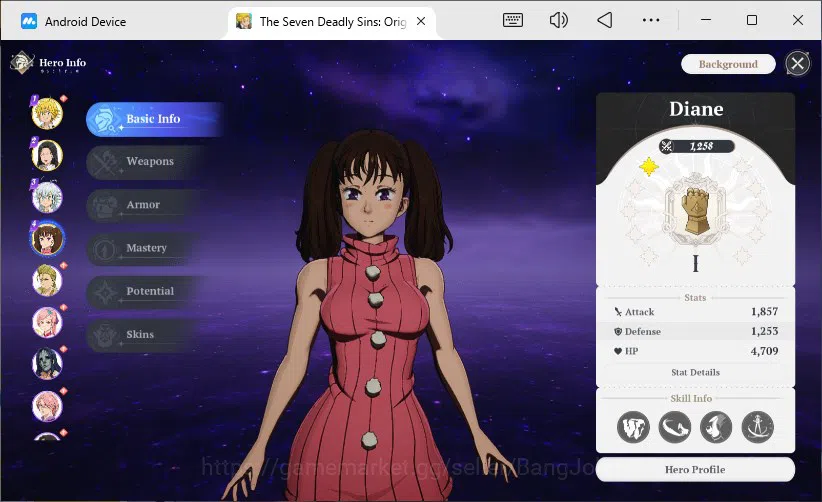Open the Hero Profile button
The width and height of the screenshot is (822, 502).
(x=695, y=470)
